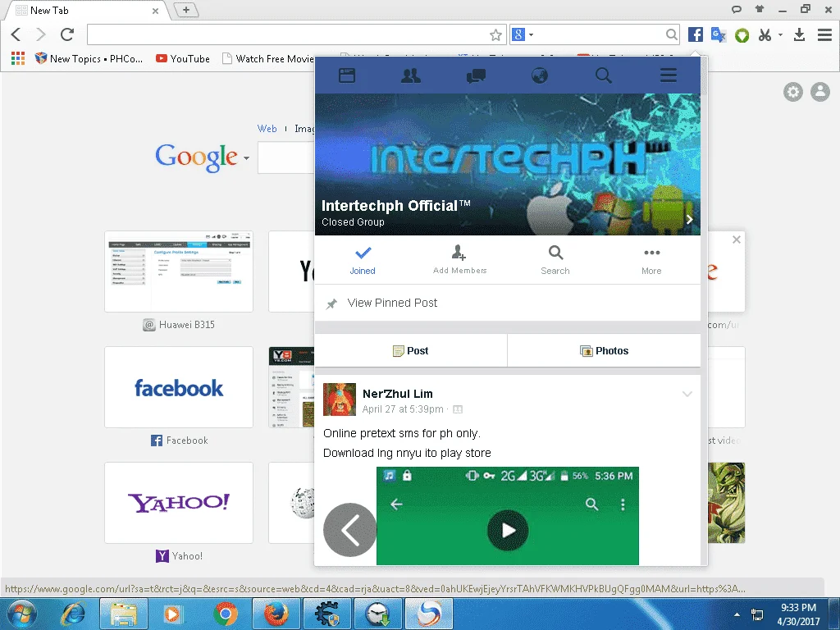Click the popup vertical scrollbar

[704, 311]
